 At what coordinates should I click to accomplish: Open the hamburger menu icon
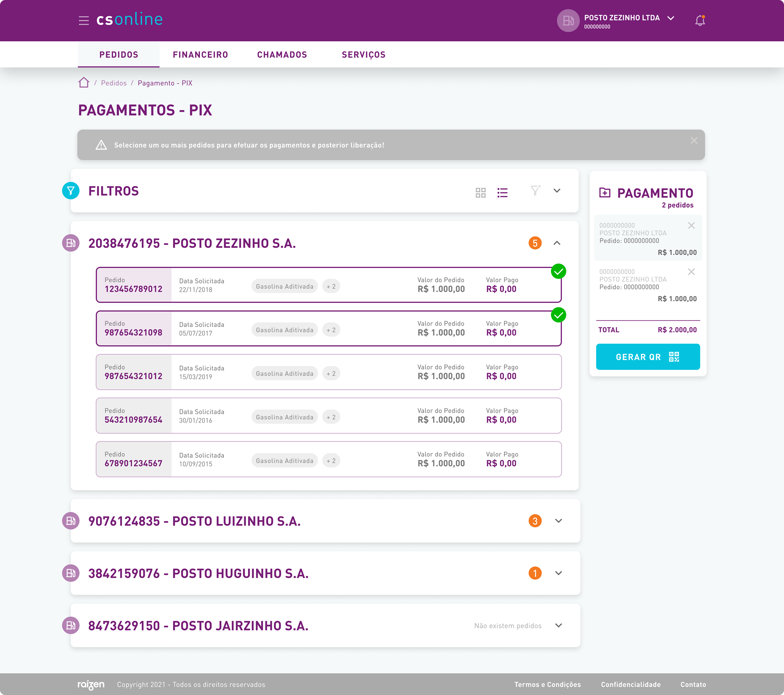point(84,20)
